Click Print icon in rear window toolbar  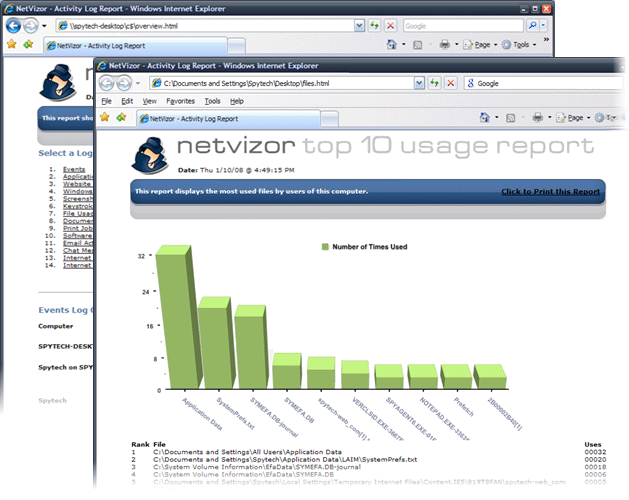tap(444, 44)
